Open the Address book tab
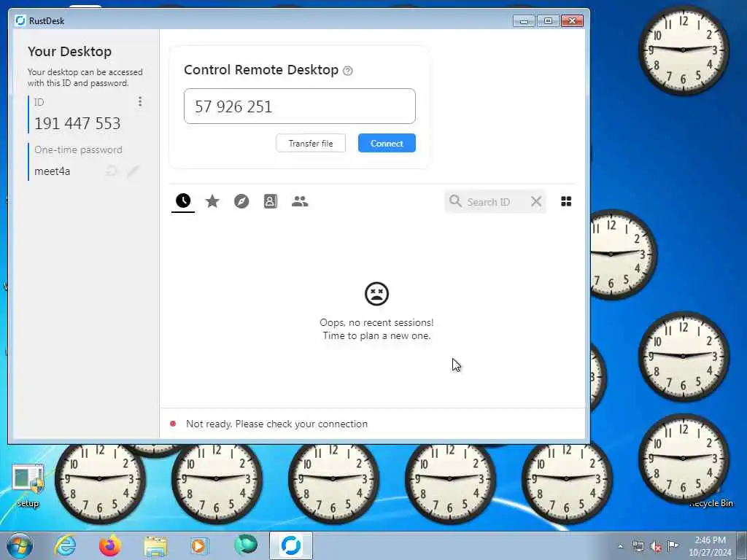This screenshot has height=560, width=747. click(x=270, y=201)
